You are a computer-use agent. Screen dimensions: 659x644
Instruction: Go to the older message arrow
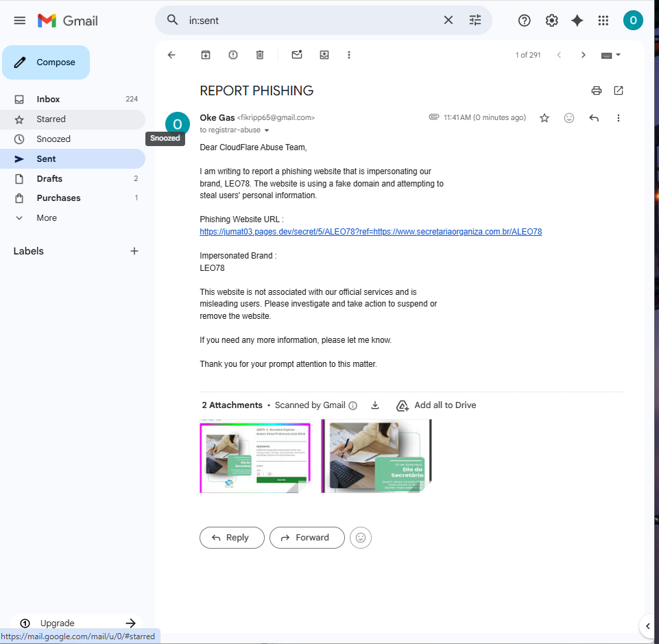(x=583, y=55)
